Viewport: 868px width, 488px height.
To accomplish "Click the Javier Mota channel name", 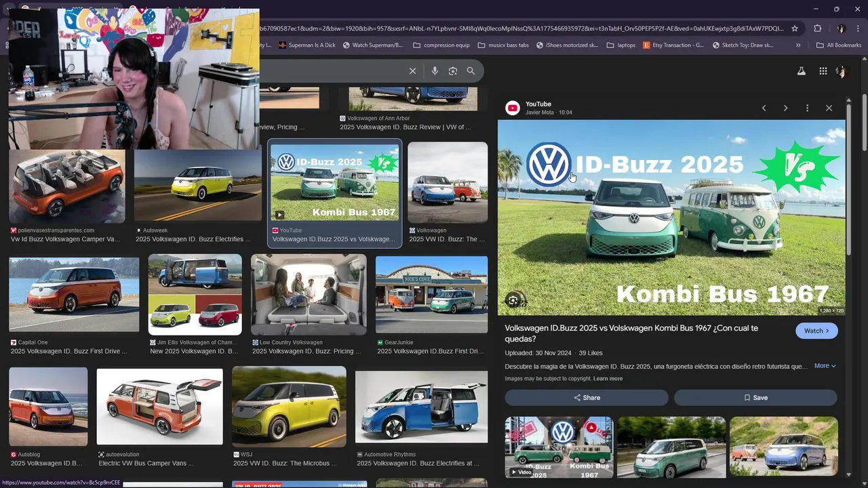I will [x=540, y=113].
